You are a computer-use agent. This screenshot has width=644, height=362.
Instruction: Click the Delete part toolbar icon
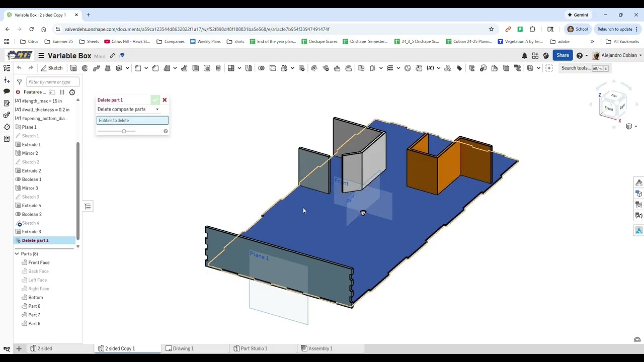point(302,68)
